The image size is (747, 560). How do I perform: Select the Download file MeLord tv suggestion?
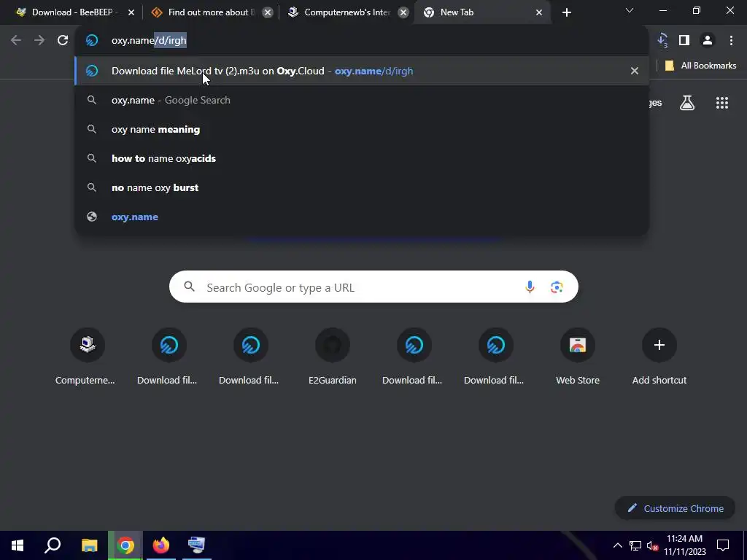click(362, 71)
